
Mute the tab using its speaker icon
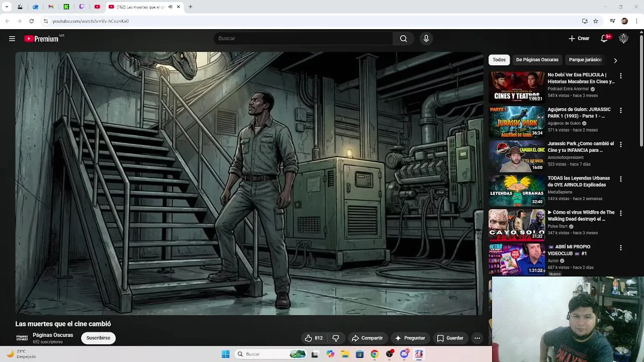coord(170,7)
